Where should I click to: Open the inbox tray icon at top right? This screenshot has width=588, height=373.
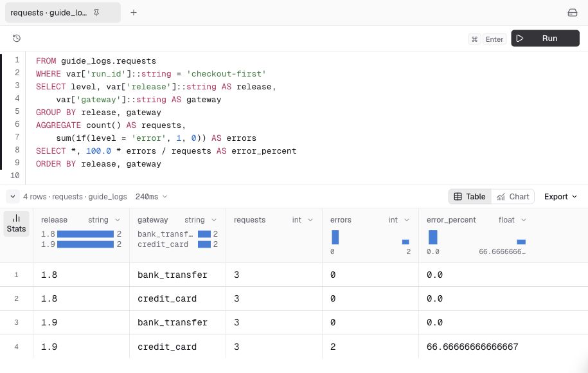(x=572, y=13)
